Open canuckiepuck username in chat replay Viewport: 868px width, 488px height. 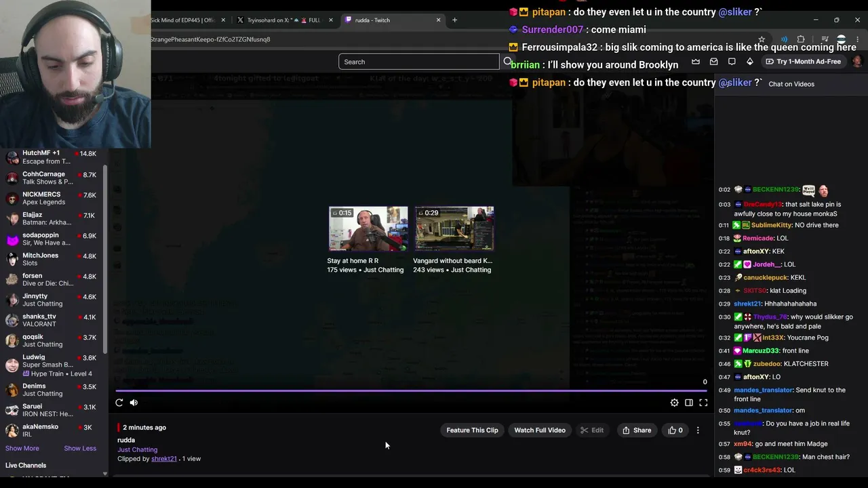pyautogui.click(x=766, y=277)
